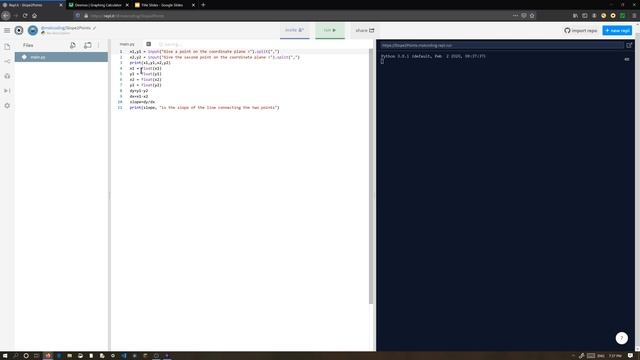The width and height of the screenshot is (640, 360).
Task: Open page actions three-dot menu
Action: (515, 16)
